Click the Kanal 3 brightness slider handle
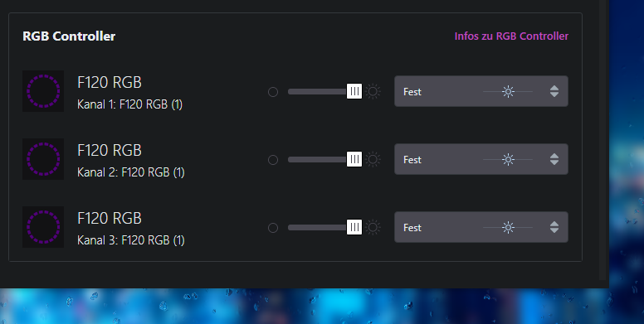The height and width of the screenshot is (324, 644). pyautogui.click(x=354, y=227)
